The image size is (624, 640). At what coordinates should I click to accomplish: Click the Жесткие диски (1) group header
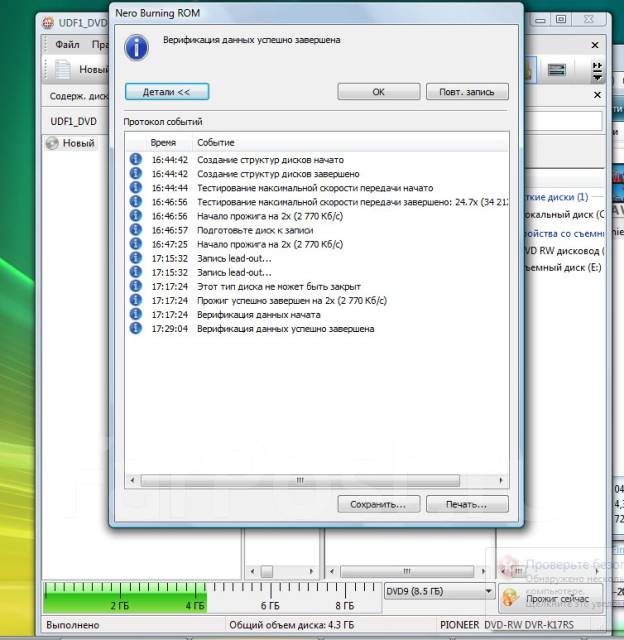pos(557,197)
